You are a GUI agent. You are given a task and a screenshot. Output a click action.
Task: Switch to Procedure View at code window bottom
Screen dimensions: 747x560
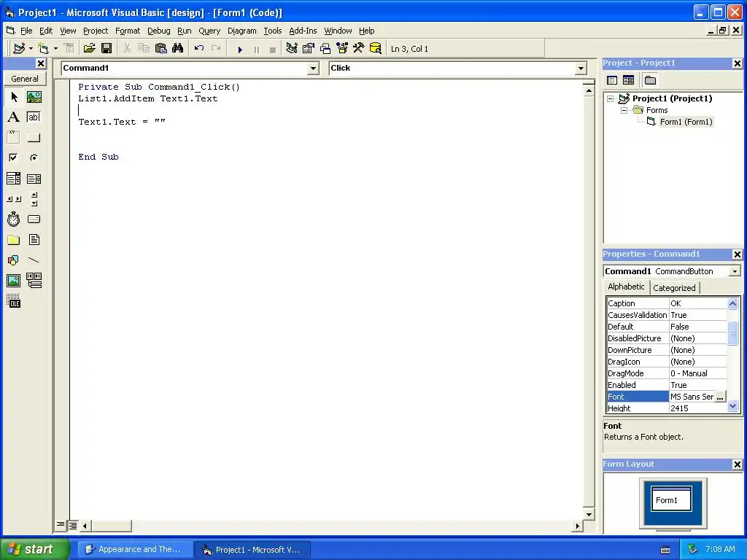pos(61,525)
